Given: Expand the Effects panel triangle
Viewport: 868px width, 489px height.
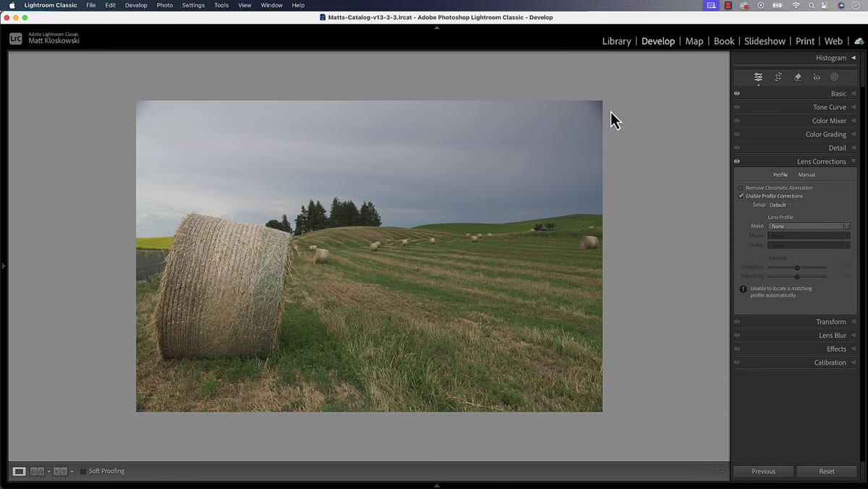Looking at the screenshot, I should pos(853,349).
